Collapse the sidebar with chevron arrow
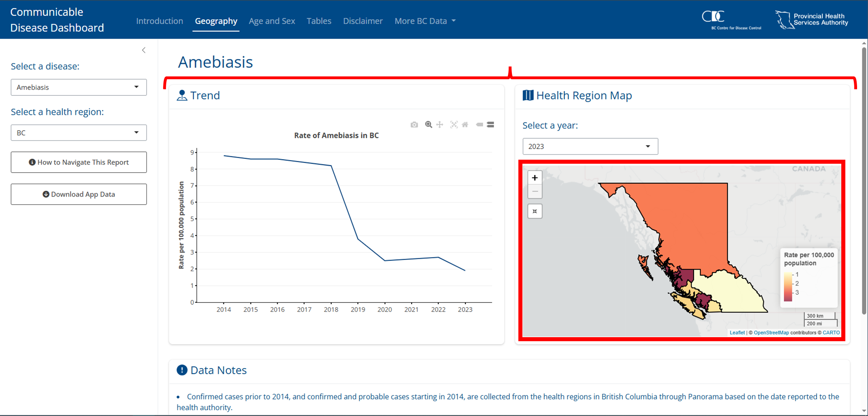The image size is (868, 416). pos(144,50)
